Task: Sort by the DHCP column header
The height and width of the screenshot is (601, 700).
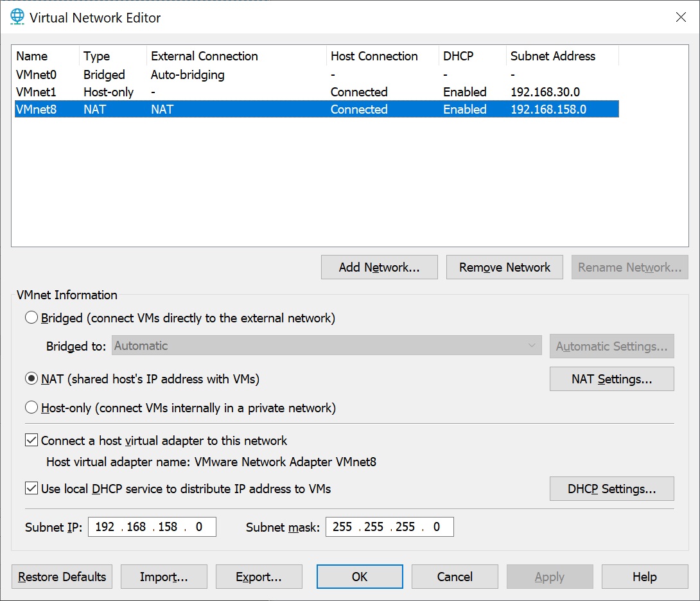Action: pos(473,57)
